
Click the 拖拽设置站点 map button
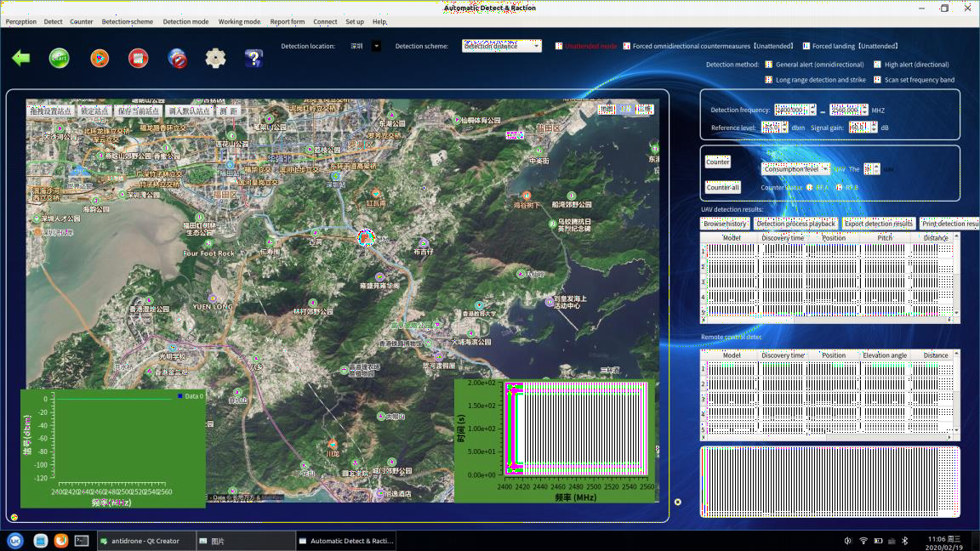(51, 111)
